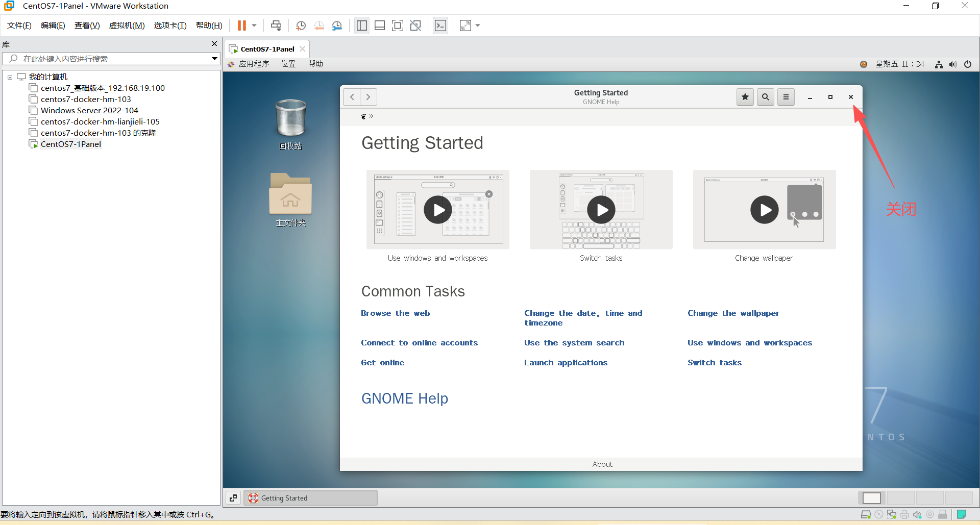Click the volume icon in CentOS top bar
980x525 pixels.
coord(953,64)
